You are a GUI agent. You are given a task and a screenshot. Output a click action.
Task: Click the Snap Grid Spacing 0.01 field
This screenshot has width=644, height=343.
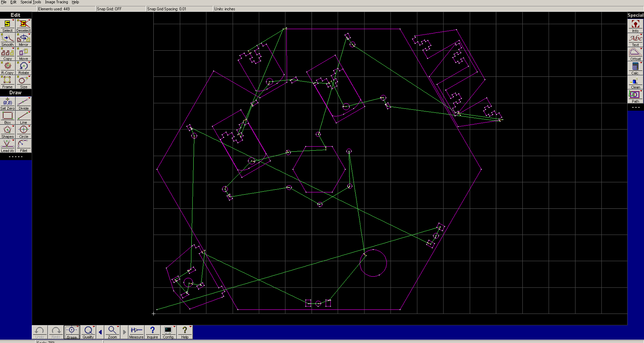(x=179, y=9)
